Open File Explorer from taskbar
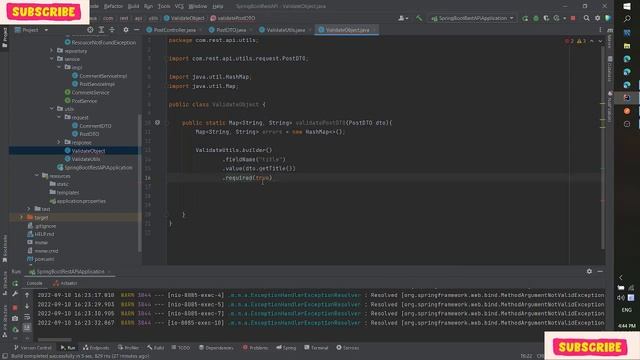The width and height of the screenshot is (640, 360). (x=627, y=46)
